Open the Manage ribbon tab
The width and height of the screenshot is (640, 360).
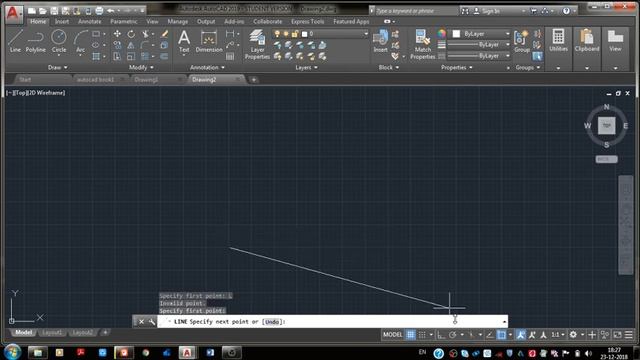pos(178,21)
